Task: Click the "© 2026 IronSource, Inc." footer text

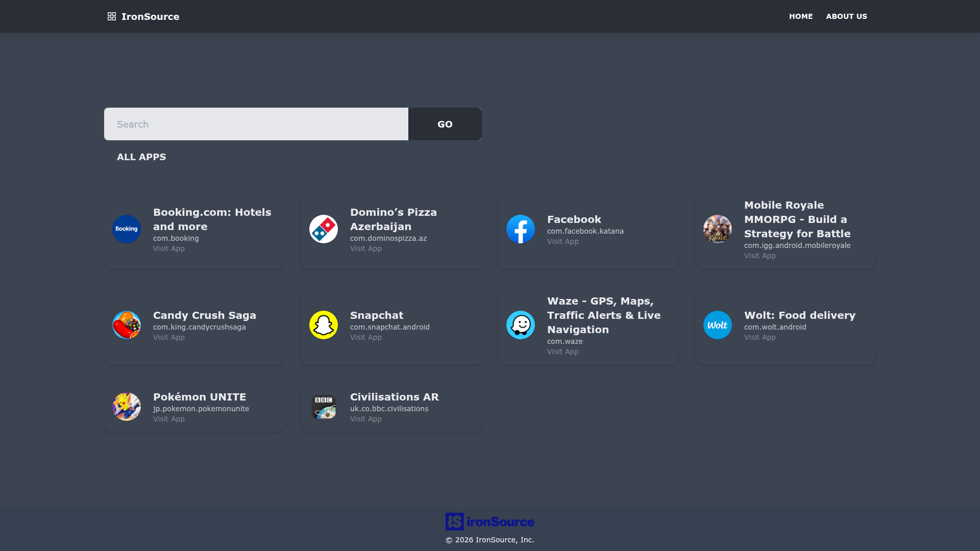Action: (490, 540)
